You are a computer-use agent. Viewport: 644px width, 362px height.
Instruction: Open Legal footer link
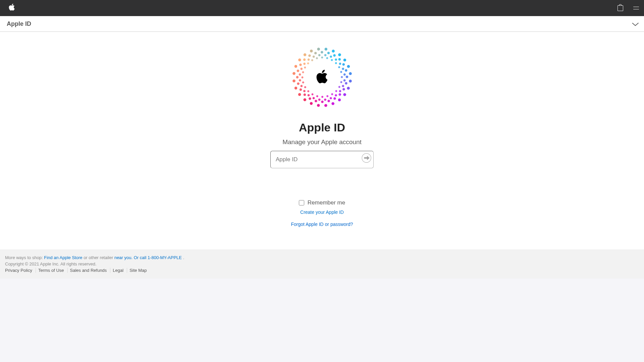click(118, 270)
